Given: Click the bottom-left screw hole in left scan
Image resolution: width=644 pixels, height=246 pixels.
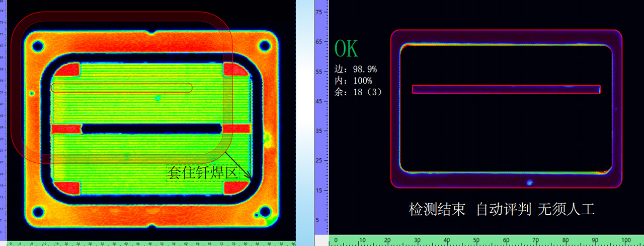Looking at the screenshot, I should pos(37,211).
